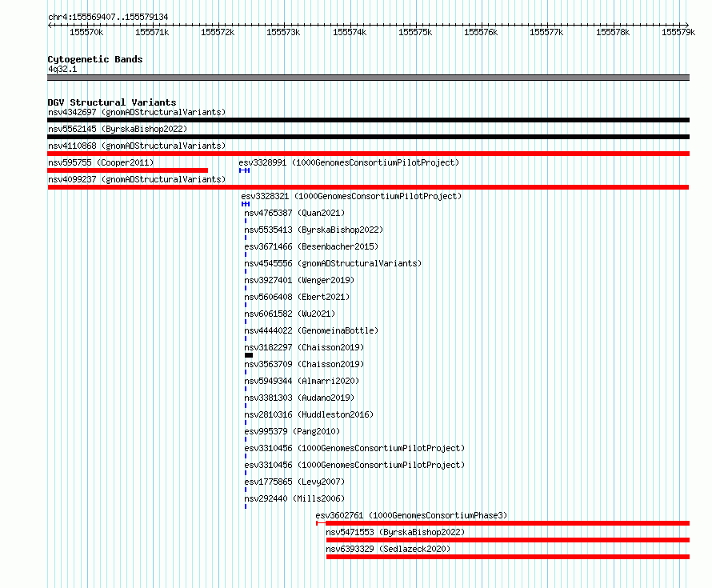Image resolution: width=712 pixels, height=588 pixels.
Task: Click the Cytogenetic Bands track title
Action: [95, 59]
